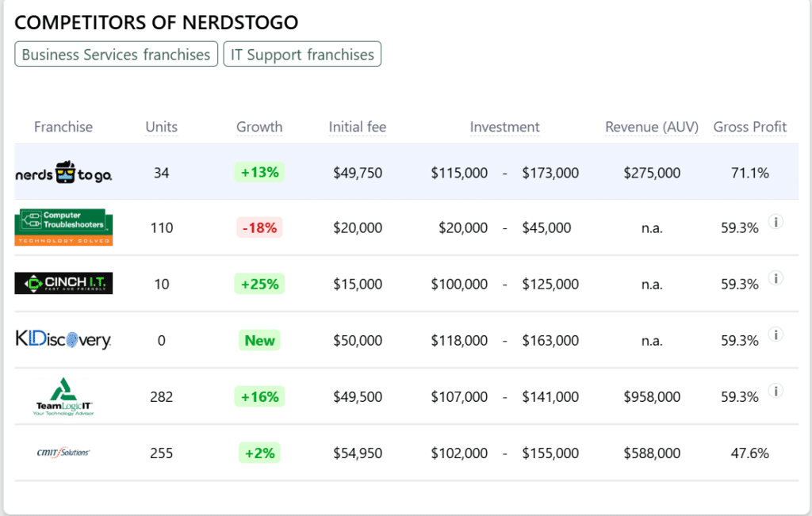Click info icon in Cinch I.T. row
The height and width of the screenshot is (516, 812).
(x=776, y=278)
